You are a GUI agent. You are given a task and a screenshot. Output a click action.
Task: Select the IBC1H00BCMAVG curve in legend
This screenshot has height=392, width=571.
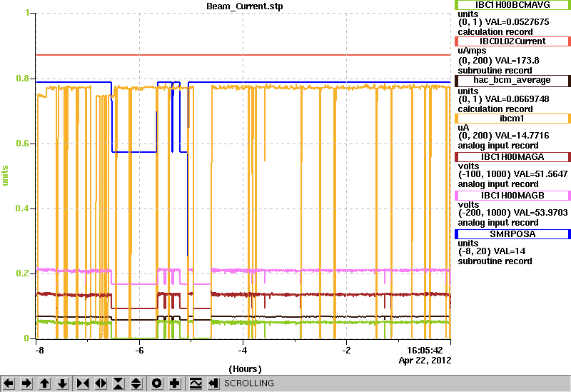click(512, 5)
